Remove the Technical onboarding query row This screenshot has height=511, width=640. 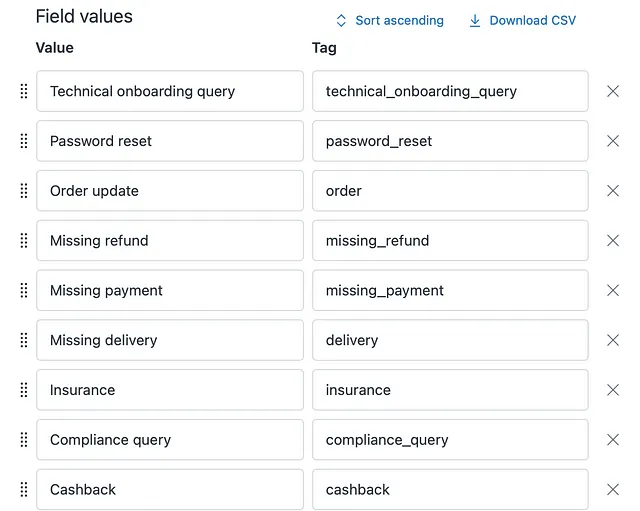pos(613,91)
